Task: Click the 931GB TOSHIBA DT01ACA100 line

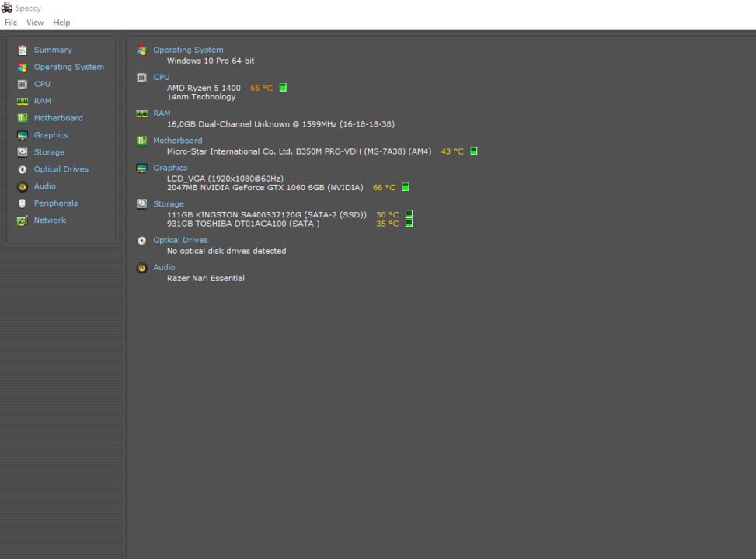Action: (x=243, y=224)
